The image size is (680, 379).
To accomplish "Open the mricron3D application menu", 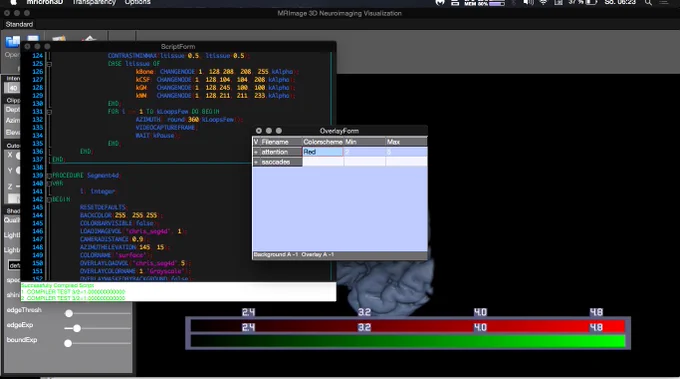I will (45, 2).
